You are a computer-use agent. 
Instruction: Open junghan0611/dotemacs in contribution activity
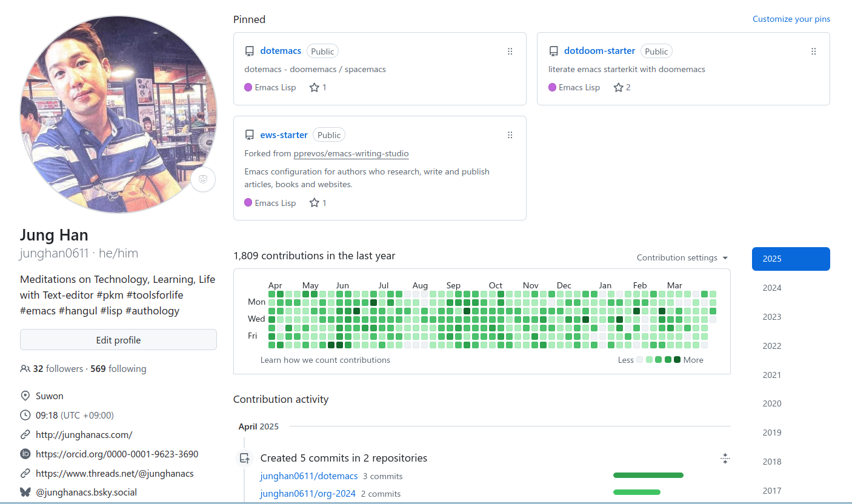[309, 476]
